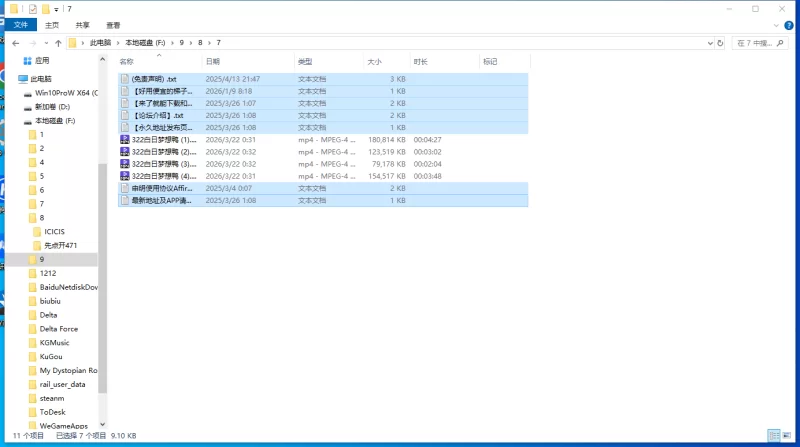Customize the quick access toolbar dropdown

click(57, 8)
